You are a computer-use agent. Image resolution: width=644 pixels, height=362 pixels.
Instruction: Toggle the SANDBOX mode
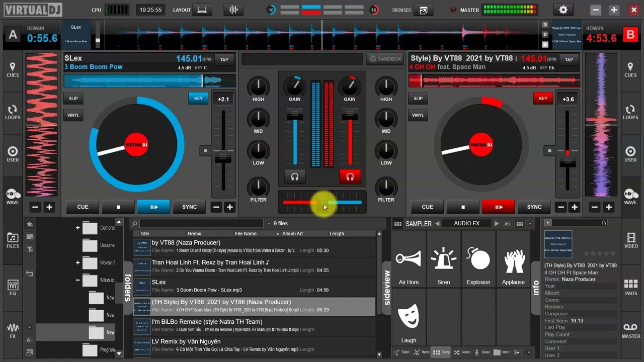(x=385, y=59)
